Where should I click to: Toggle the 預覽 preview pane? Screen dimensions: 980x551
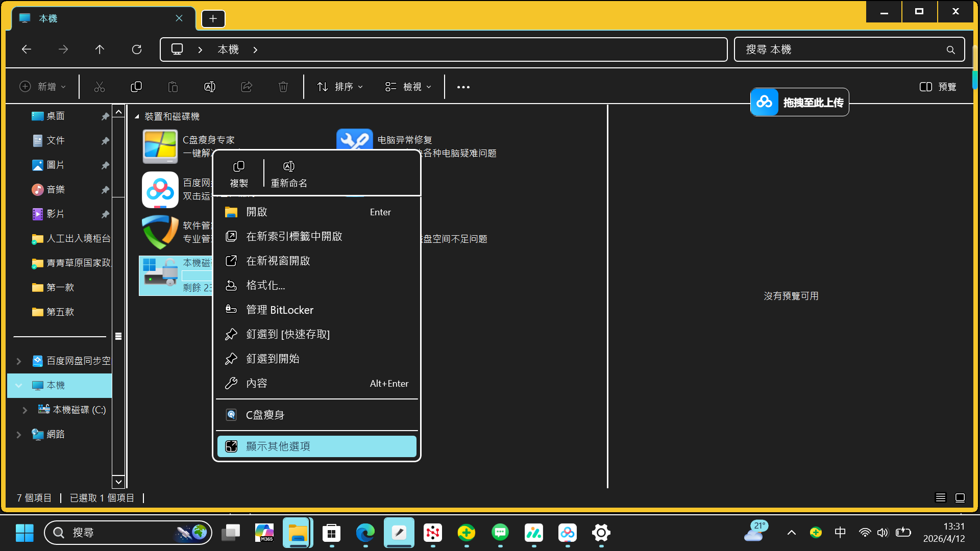[x=938, y=87]
